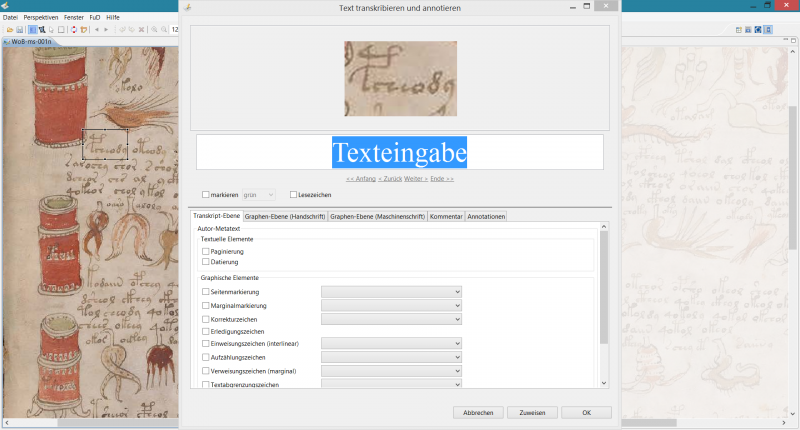Click the zoom out magnifier icon
The image size is (800, 430).
[164, 30]
